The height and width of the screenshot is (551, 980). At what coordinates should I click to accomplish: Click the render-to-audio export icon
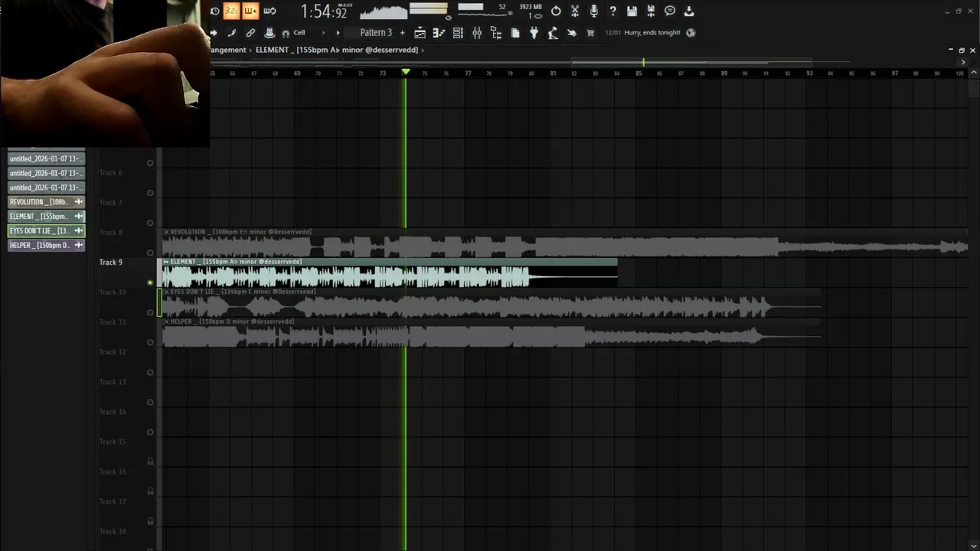click(x=651, y=11)
